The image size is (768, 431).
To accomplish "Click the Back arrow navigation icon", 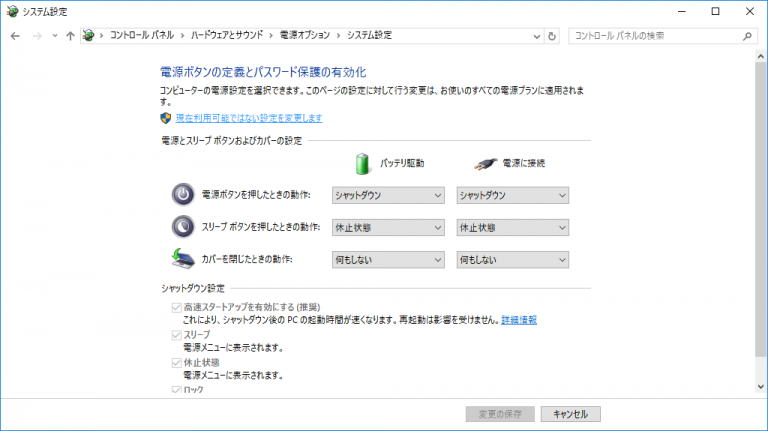I will [15, 36].
